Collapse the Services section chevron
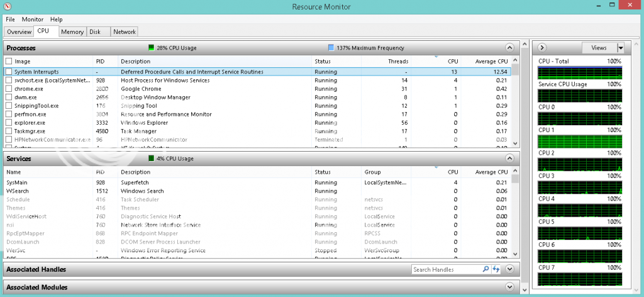Image resolution: width=644 pixels, height=297 pixels. tap(509, 159)
